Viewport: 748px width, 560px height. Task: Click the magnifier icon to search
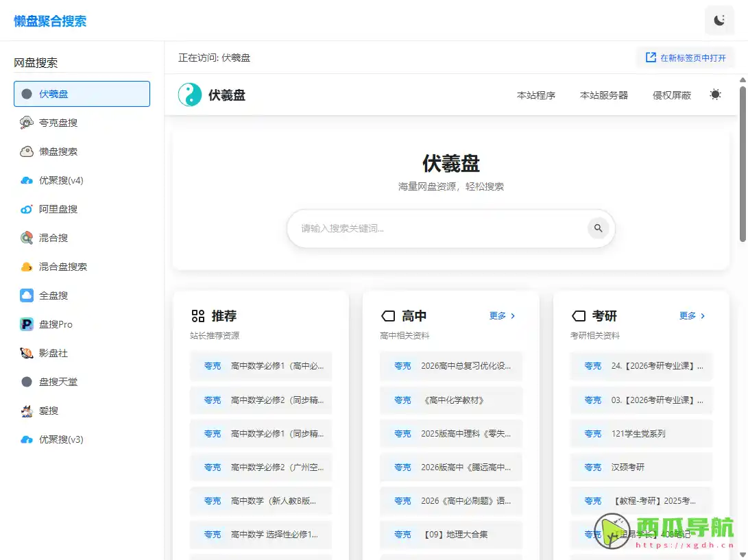pos(598,228)
